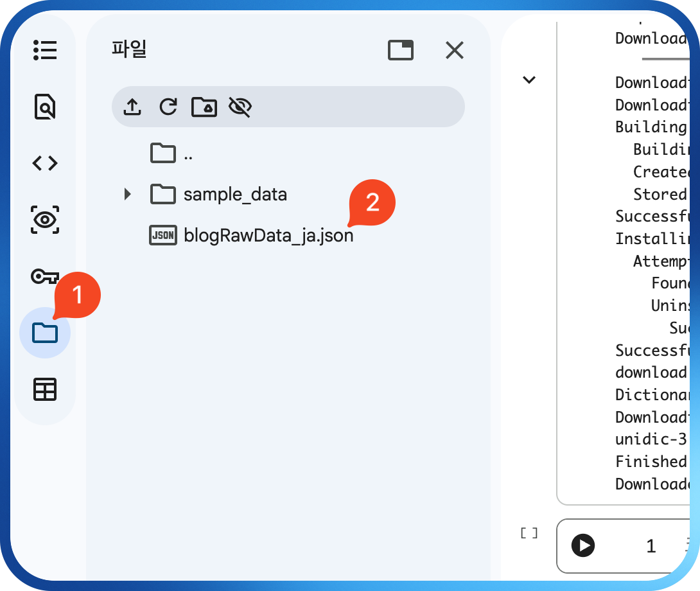Expand the sample_data folder arrow
This screenshot has width=700, height=591.
(x=128, y=194)
